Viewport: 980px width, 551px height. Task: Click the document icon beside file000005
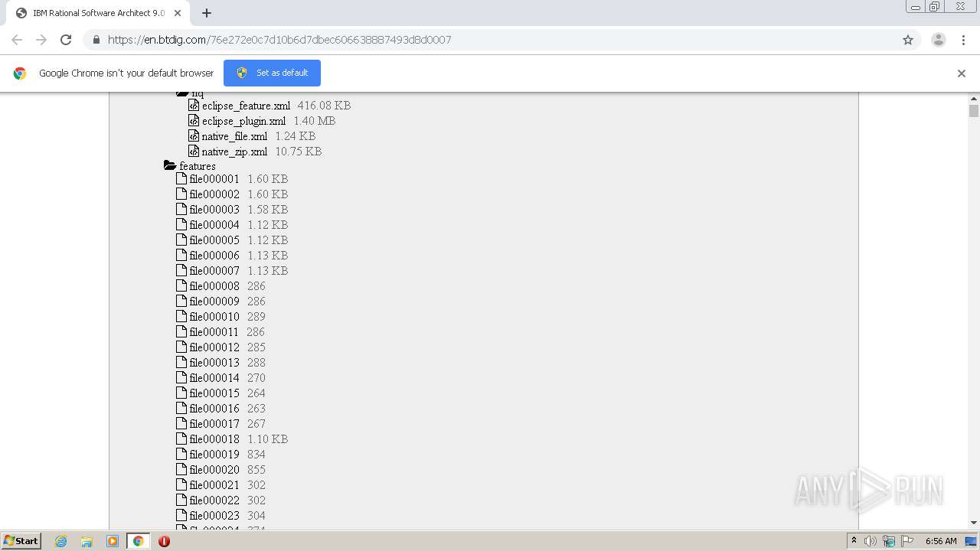click(181, 240)
